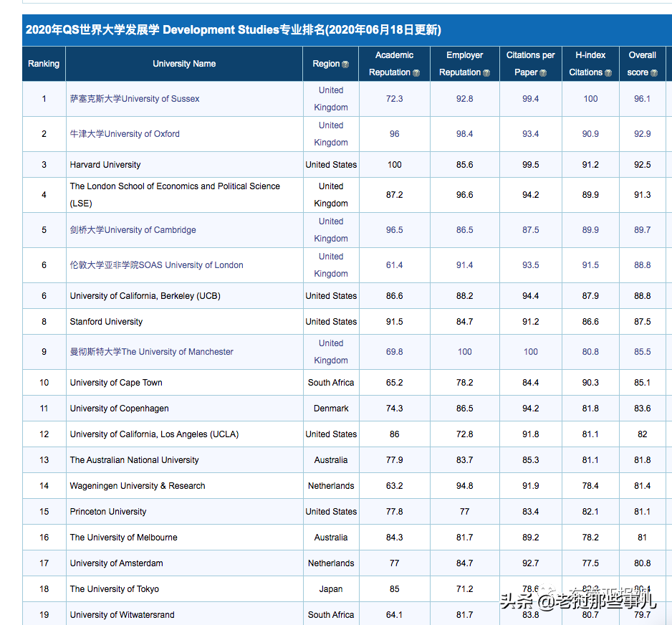
Task: Select The University of Tokyo cell
Action: (184, 589)
